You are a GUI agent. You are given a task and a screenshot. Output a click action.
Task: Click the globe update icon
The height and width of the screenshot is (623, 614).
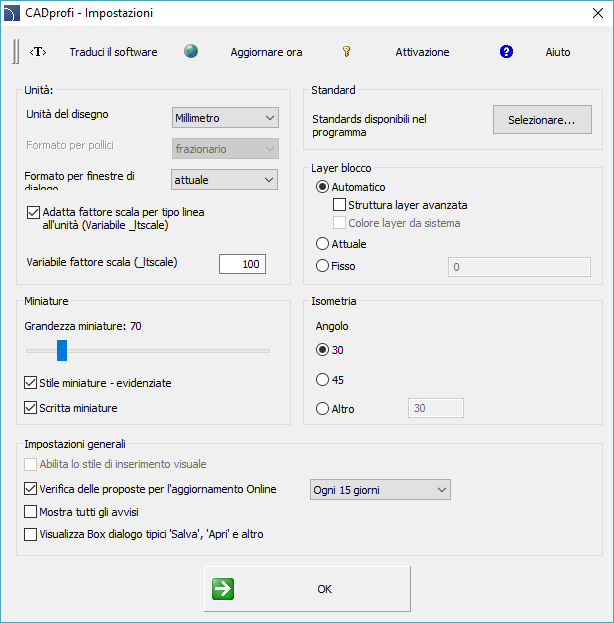[191, 51]
